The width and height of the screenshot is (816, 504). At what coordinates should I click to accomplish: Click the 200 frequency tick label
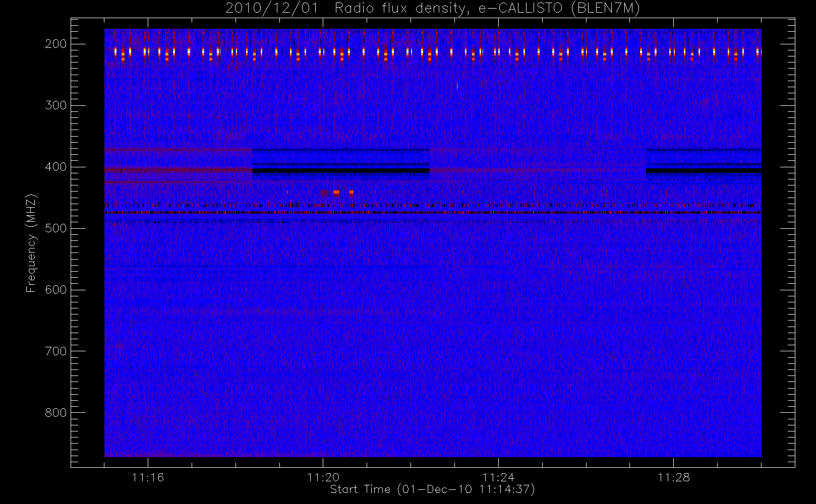pos(55,44)
